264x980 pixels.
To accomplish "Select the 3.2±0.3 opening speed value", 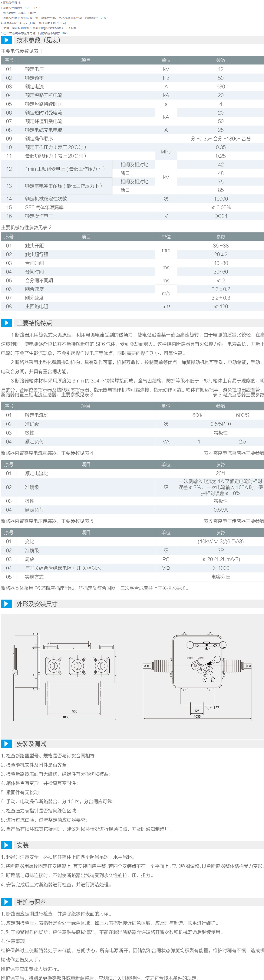I will [221, 298].
